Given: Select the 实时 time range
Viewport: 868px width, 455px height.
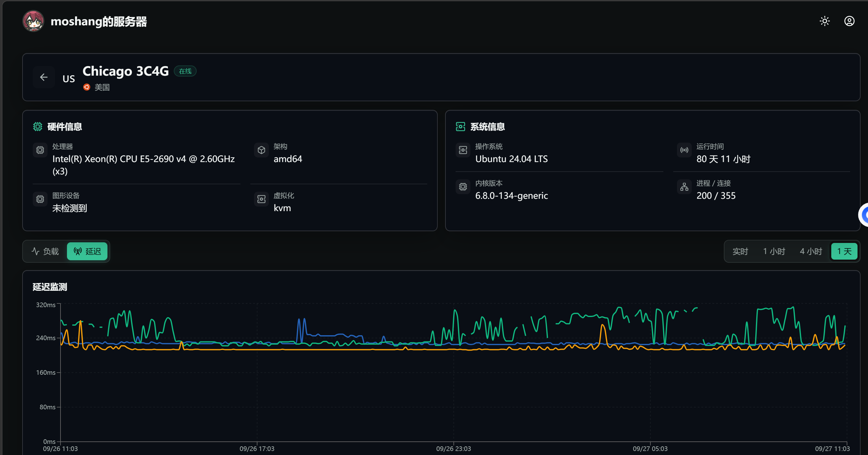Looking at the screenshot, I should point(740,252).
